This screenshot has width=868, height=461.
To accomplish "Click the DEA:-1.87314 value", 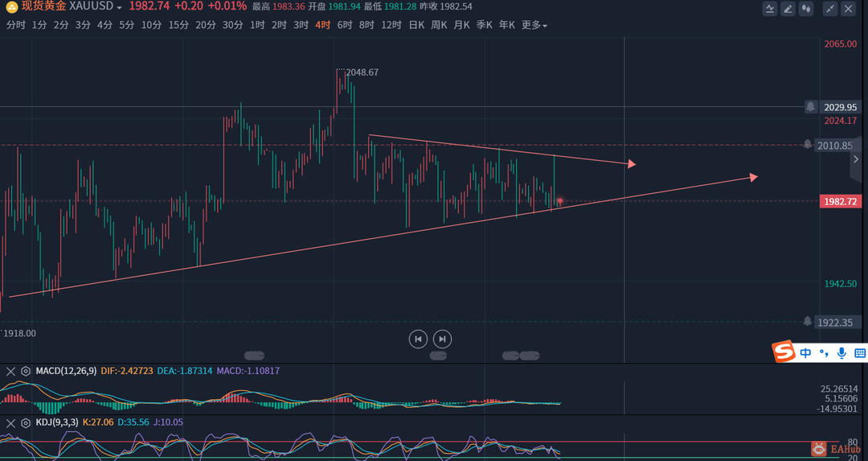I will 184,371.
